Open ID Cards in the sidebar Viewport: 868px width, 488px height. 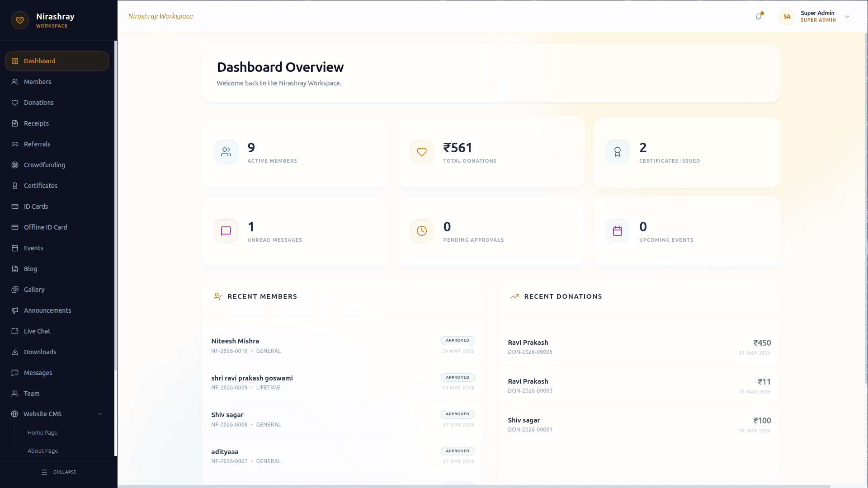(57, 206)
